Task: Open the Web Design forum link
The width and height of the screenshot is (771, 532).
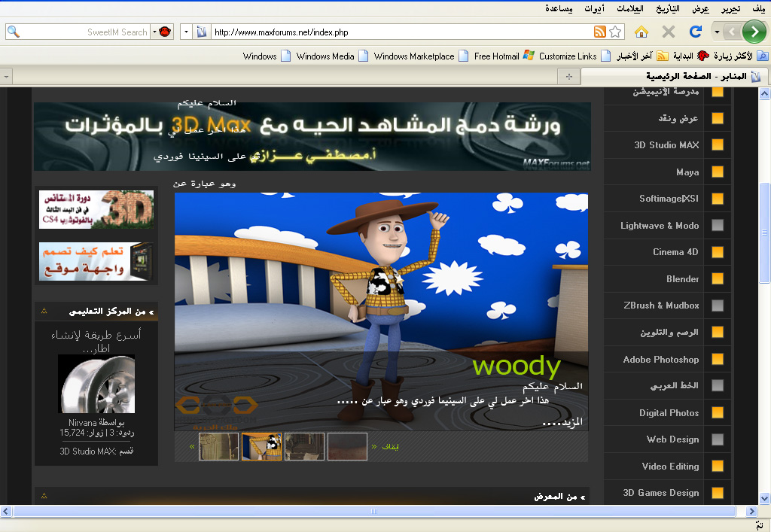Action: click(672, 439)
